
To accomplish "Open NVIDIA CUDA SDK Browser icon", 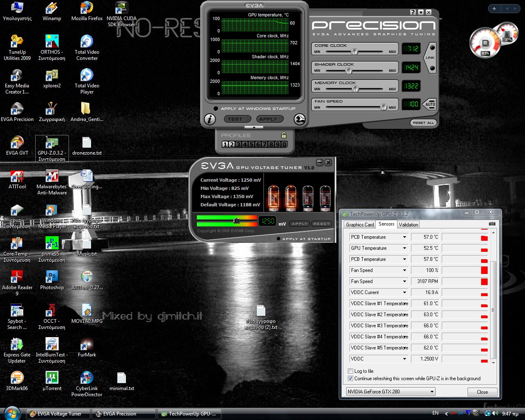I will [x=121, y=14].
